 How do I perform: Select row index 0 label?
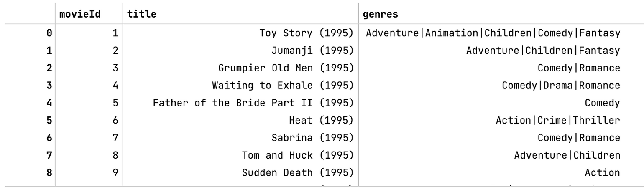(x=49, y=33)
